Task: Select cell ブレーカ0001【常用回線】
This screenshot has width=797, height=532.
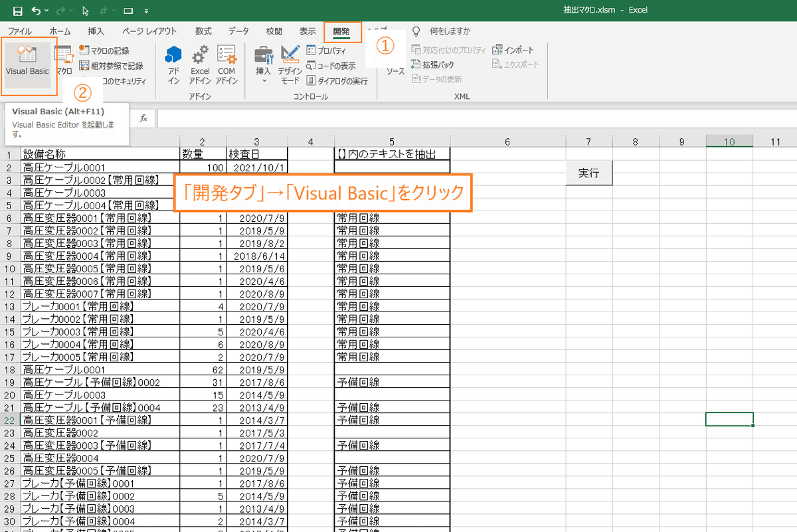Action: 100,306
